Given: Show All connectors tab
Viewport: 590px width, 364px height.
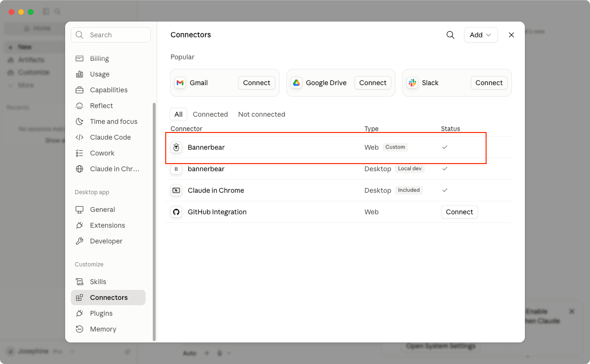Looking at the screenshot, I should pyautogui.click(x=178, y=114).
